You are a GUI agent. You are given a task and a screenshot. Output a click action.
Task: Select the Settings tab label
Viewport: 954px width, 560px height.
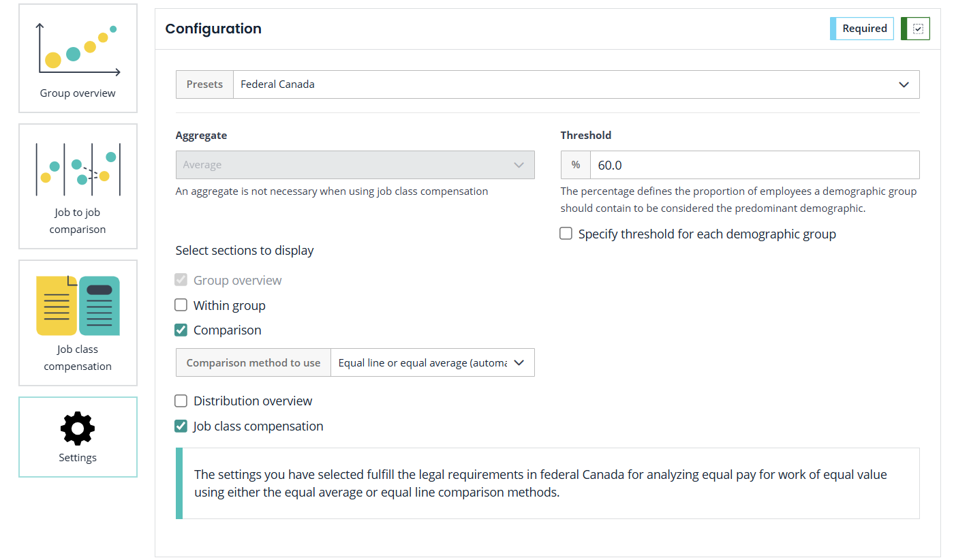point(78,458)
